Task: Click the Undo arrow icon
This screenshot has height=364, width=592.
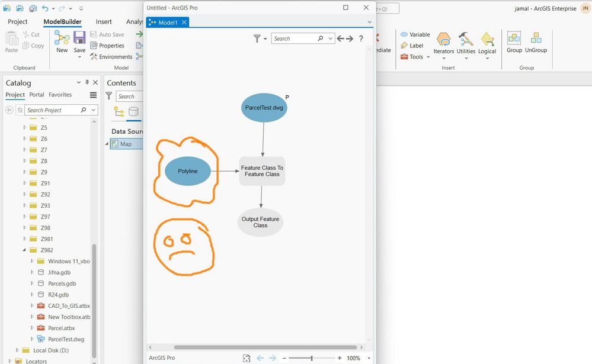Action: (45, 8)
